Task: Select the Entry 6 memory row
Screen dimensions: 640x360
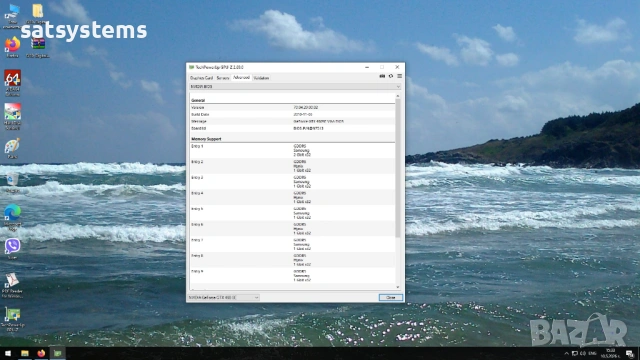Action: tap(292, 229)
